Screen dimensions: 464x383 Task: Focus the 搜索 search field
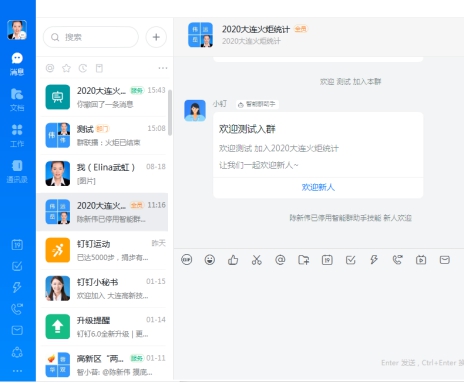coord(91,37)
